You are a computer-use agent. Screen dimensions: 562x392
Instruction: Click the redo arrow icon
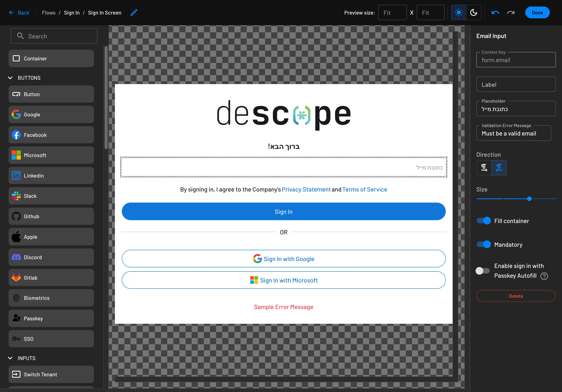(x=511, y=12)
